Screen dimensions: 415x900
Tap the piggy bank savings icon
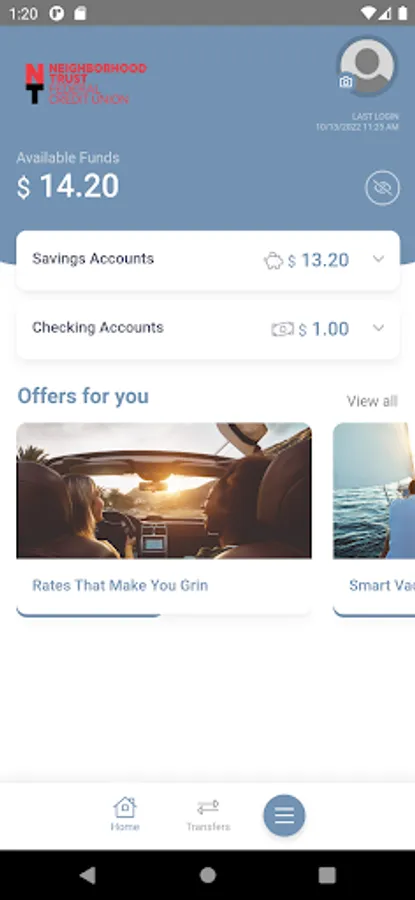click(x=273, y=261)
